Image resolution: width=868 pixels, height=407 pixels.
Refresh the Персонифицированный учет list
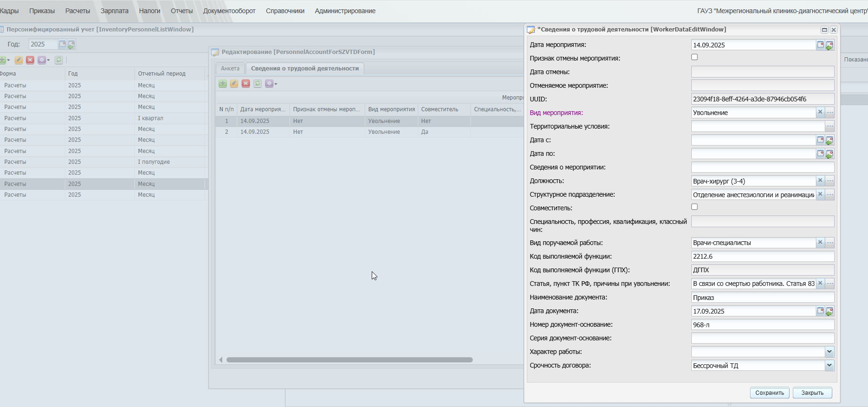coord(59,60)
